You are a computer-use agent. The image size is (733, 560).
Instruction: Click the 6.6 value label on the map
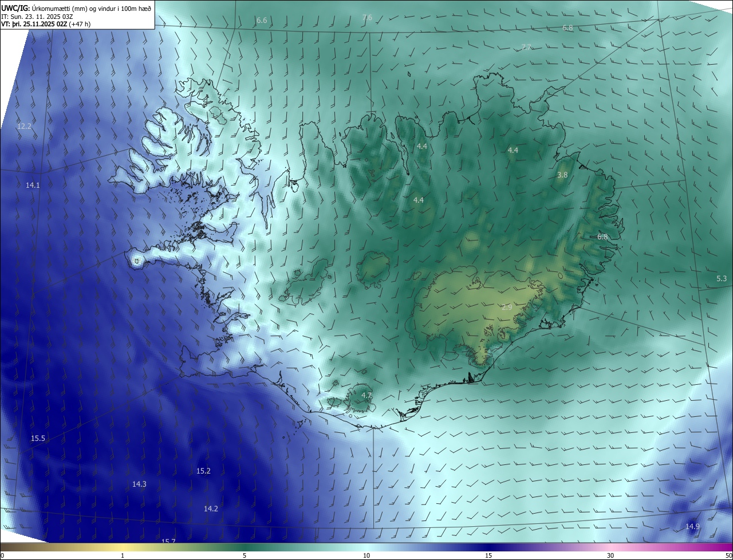coord(262,20)
